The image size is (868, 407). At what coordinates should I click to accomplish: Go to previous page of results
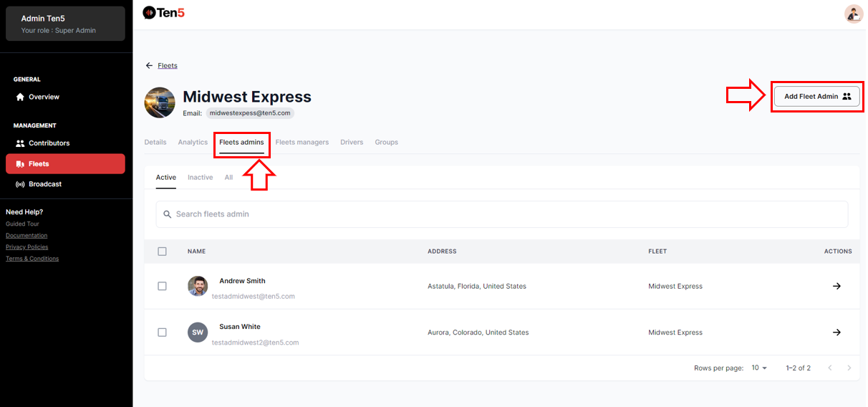pos(830,368)
